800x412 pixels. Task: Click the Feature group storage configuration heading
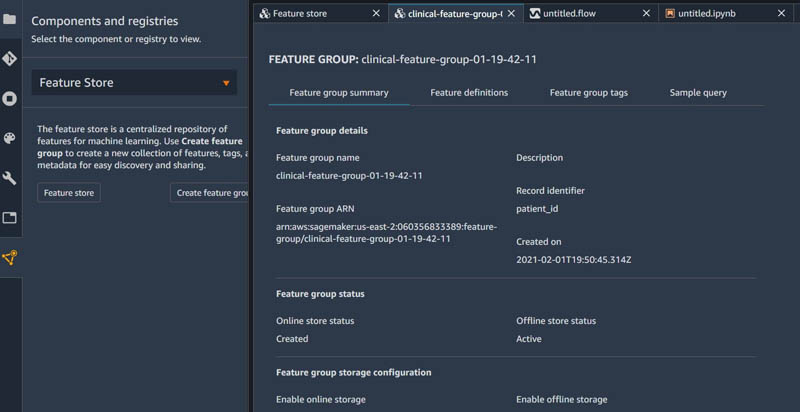coord(354,372)
